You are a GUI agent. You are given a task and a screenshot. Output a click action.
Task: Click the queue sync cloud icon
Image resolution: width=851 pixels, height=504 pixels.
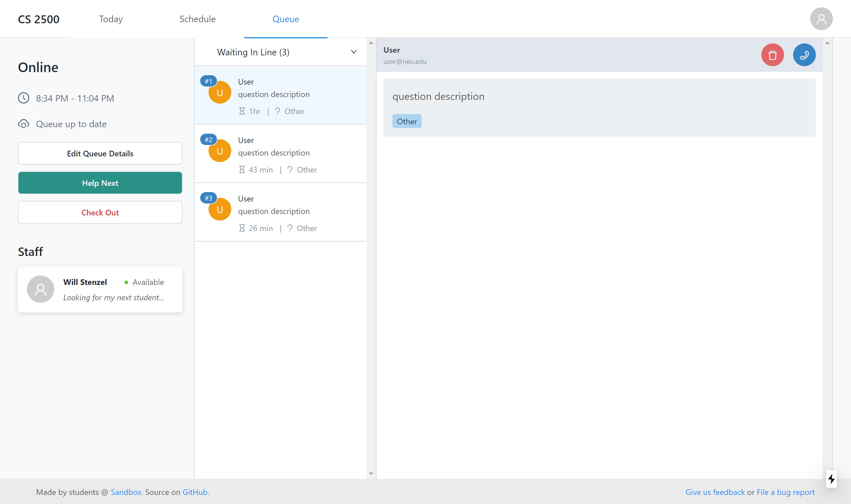pyautogui.click(x=24, y=124)
